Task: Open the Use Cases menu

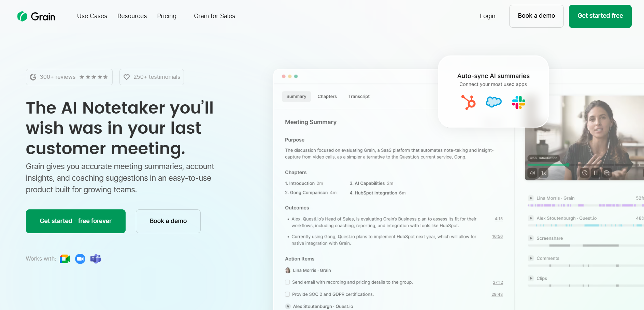Action: click(x=92, y=16)
